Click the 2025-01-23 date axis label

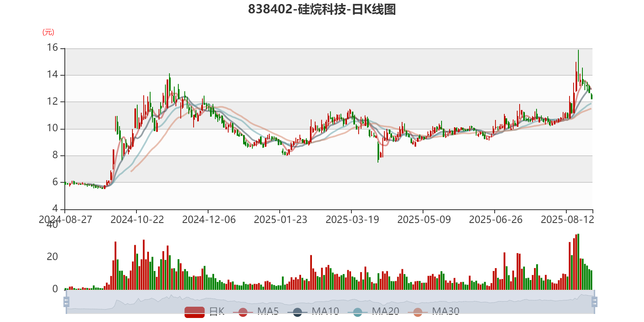(x=281, y=220)
